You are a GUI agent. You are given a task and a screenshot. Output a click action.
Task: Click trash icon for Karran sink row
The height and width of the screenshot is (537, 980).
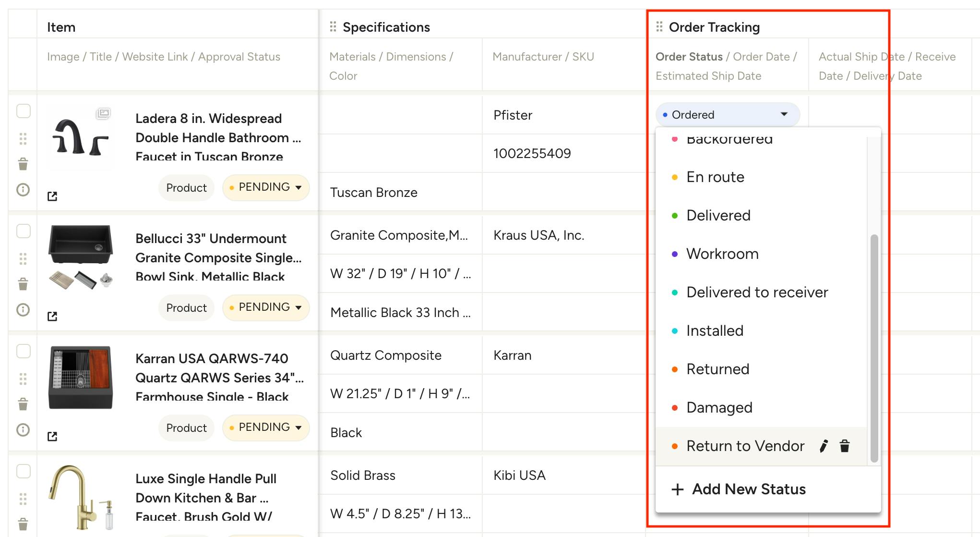click(23, 404)
